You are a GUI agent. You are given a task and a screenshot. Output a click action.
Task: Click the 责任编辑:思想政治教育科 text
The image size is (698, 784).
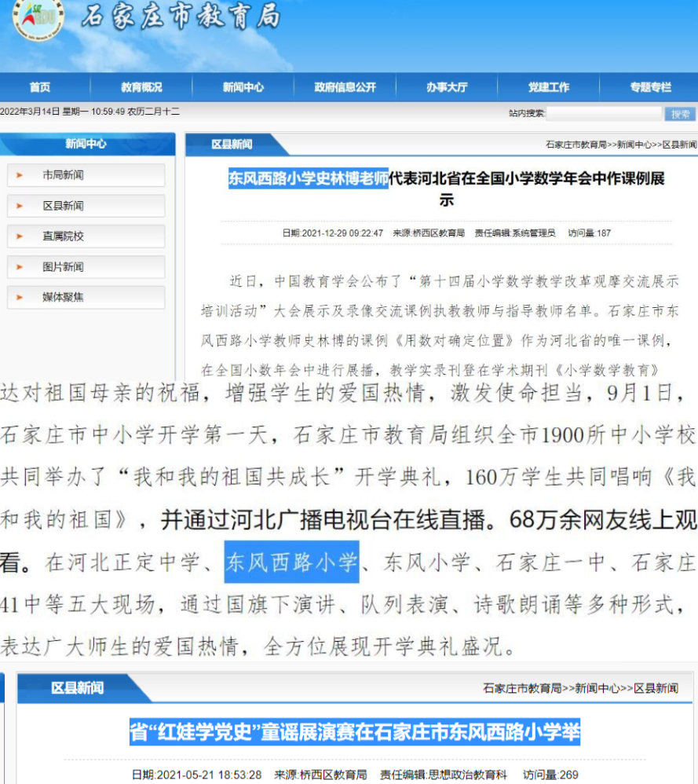[444, 775]
